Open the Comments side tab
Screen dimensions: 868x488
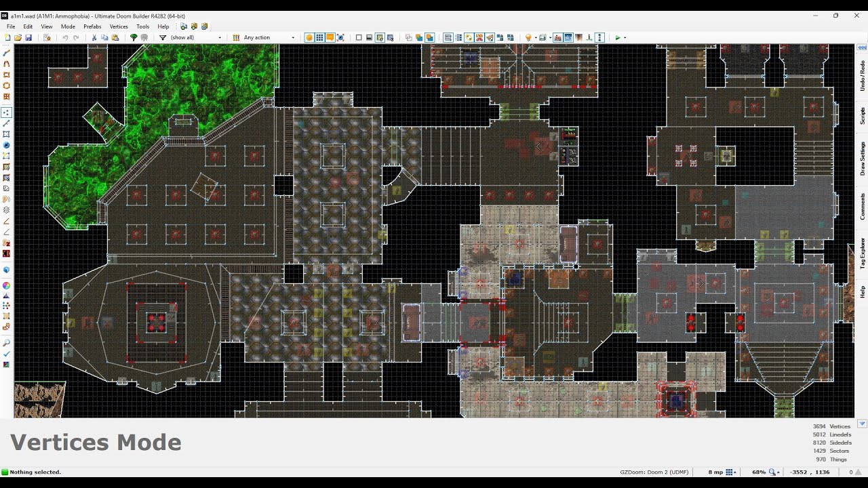[x=862, y=206]
